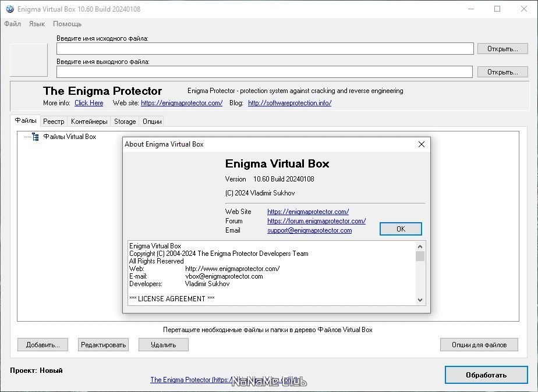Open the Файл menu
The width and height of the screenshot is (538, 392).
coord(13,24)
